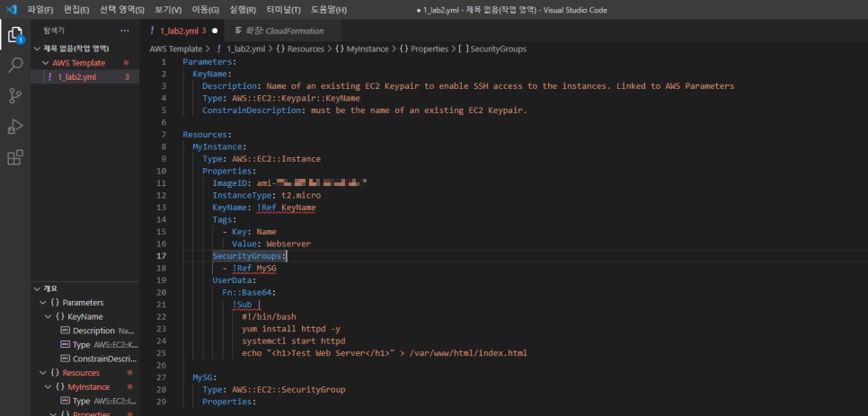Click unsaved dot on 1_lab2.yml tab
Screen dimensions: 868x416
point(215,31)
